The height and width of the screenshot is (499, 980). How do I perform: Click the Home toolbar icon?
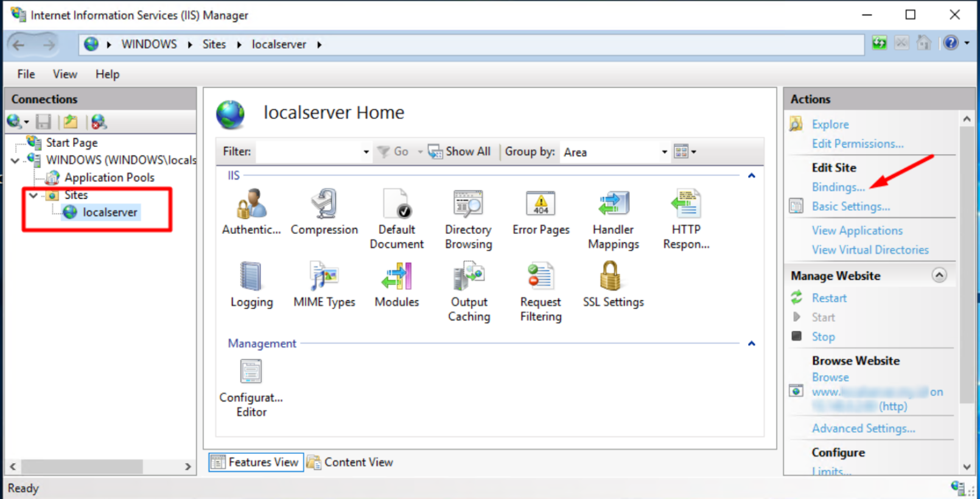click(x=924, y=43)
